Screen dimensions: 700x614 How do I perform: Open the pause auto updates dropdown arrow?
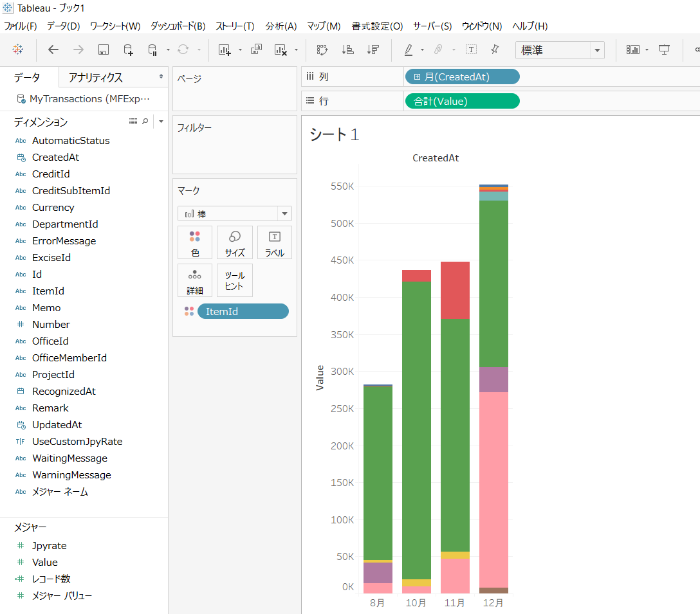(x=169, y=50)
